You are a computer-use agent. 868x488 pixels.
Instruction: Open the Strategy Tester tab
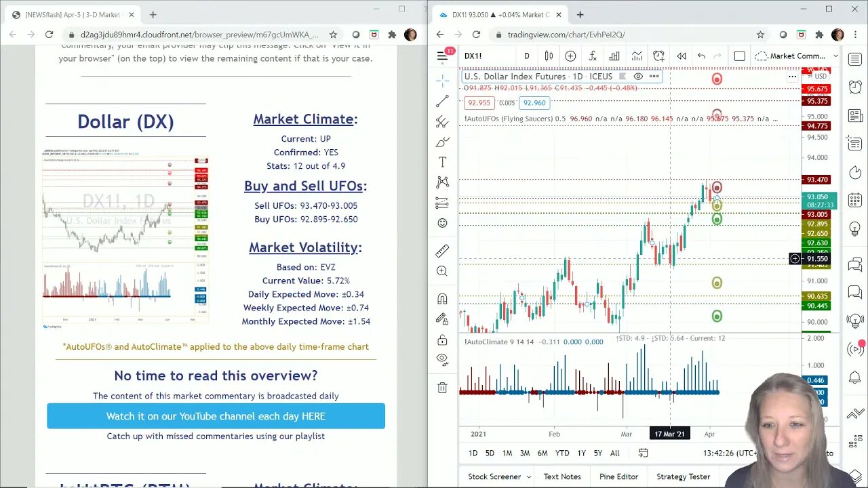tap(683, 476)
